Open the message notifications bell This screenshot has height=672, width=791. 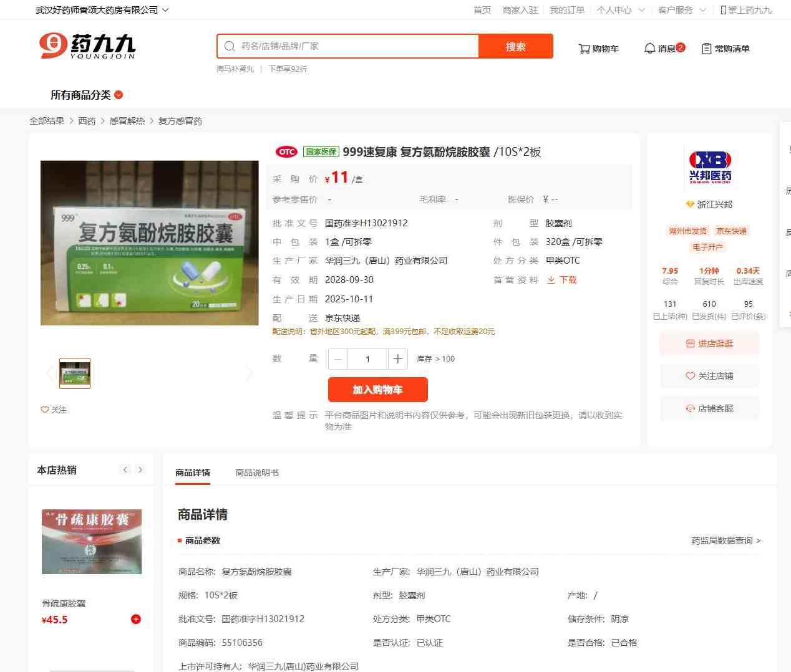coord(649,49)
